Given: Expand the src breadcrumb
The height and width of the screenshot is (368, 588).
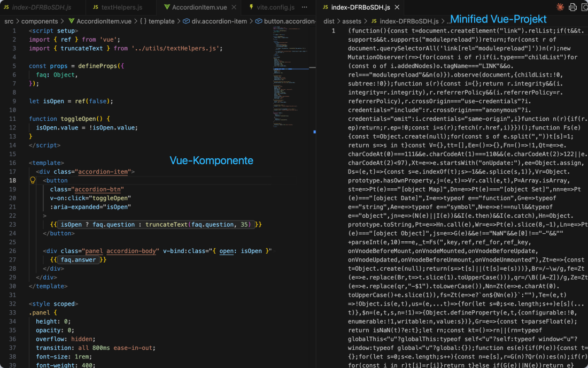Looking at the screenshot, I should [9, 21].
